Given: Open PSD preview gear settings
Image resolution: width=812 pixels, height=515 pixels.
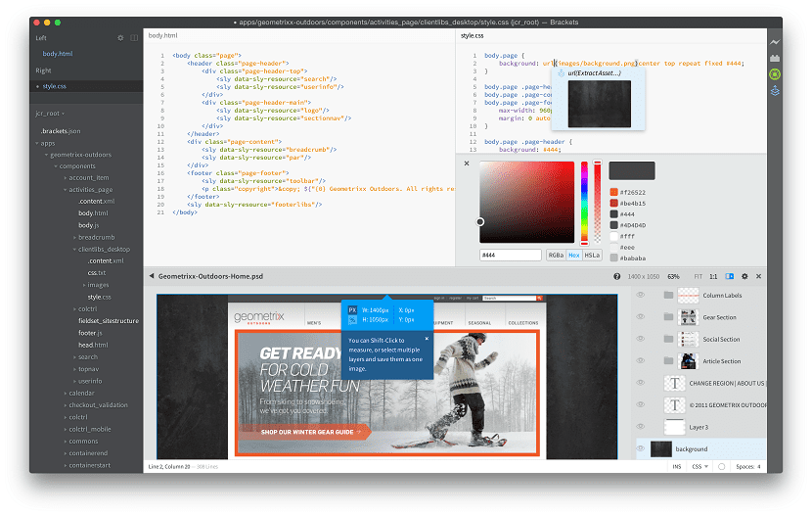Looking at the screenshot, I should 744,277.
